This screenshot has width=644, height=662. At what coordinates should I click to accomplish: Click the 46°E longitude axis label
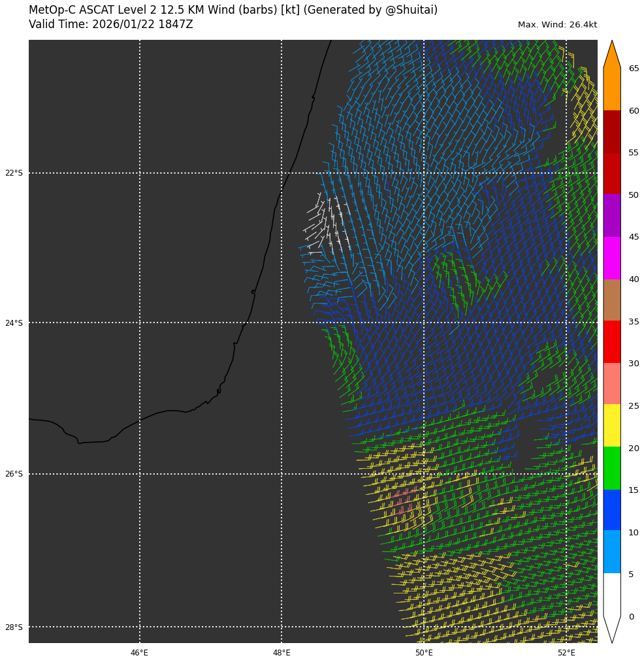pyautogui.click(x=139, y=653)
